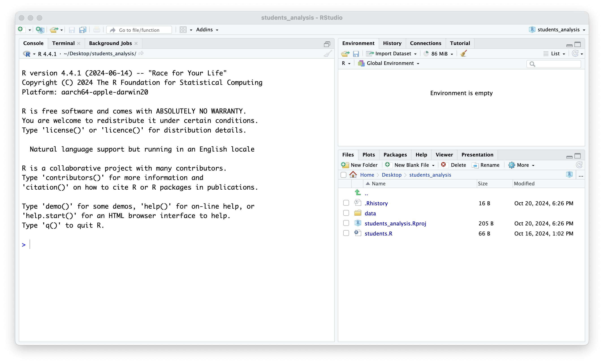The image size is (604, 364).
Task: Refresh the Files pane listing
Action: click(x=579, y=165)
